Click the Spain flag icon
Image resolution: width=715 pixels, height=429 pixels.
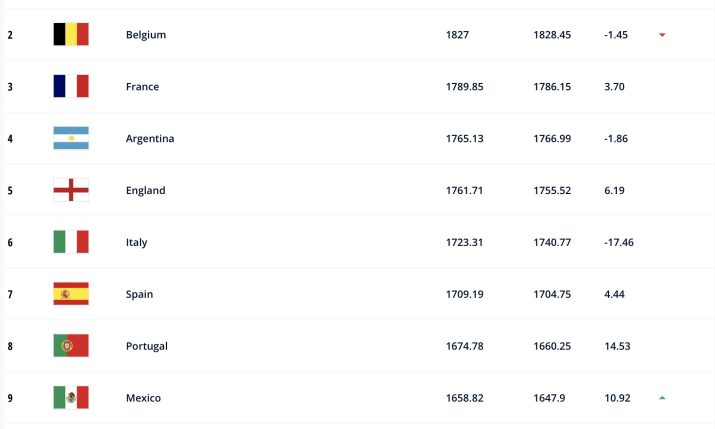[x=71, y=294]
